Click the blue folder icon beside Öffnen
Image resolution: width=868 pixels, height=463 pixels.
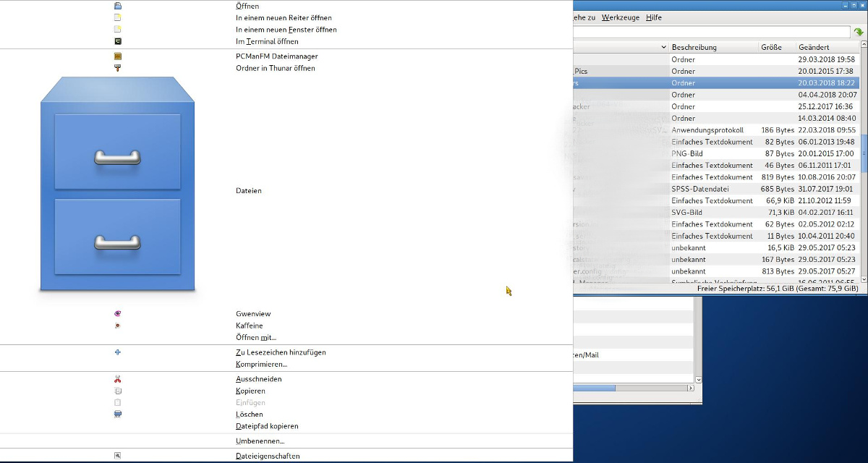118,6
